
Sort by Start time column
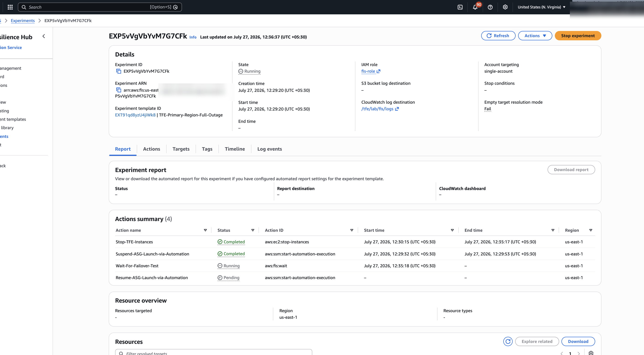click(452, 230)
